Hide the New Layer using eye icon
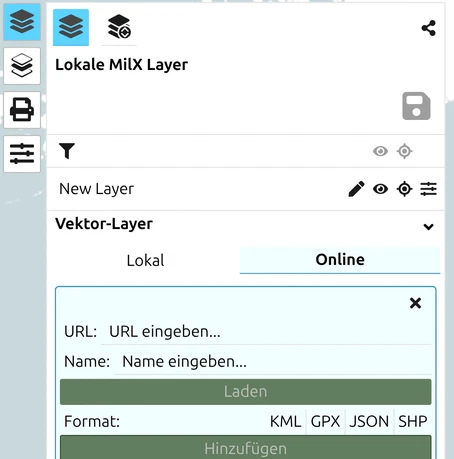 pyautogui.click(x=380, y=189)
